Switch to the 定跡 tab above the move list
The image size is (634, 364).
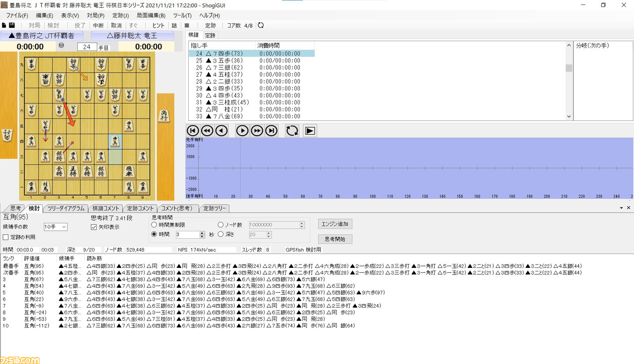210,35
